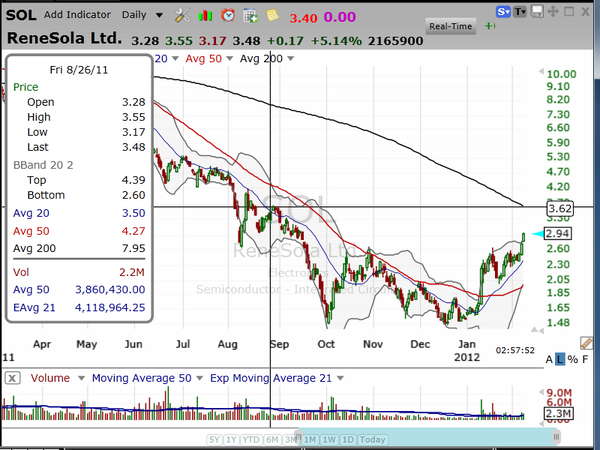The image size is (600, 450).
Task: Select the 1M range button
Action: tap(310, 440)
